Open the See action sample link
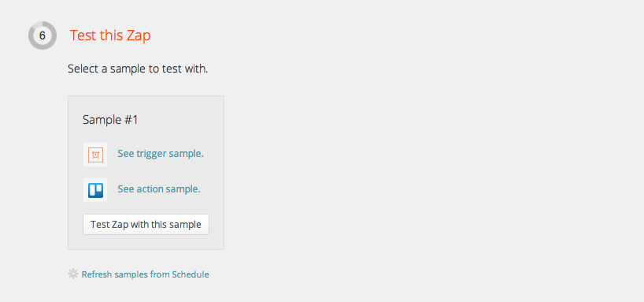 pyautogui.click(x=159, y=189)
